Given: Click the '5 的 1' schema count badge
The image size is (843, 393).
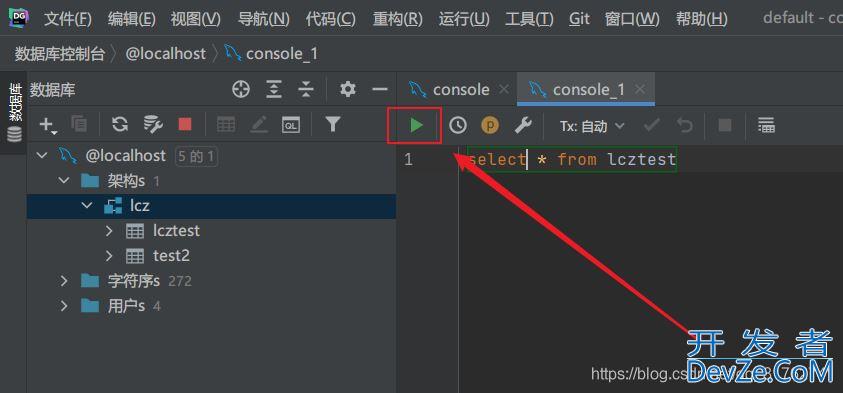Looking at the screenshot, I should (x=196, y=156).
